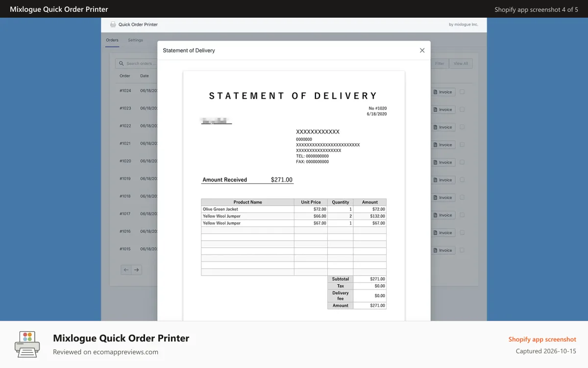Open Invoice for order #1023
Viewport: 588px width, 368px height.
click(x=443, y=109)
